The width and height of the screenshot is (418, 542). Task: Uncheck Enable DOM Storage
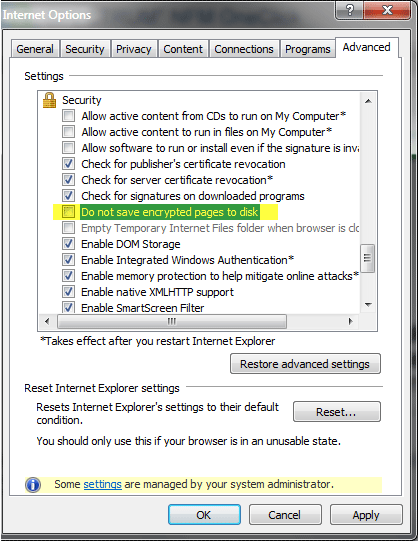[68, 244]
